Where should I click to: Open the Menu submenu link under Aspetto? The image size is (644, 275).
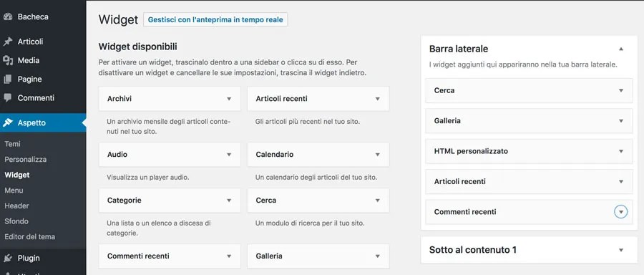click(x=14, y=190)
